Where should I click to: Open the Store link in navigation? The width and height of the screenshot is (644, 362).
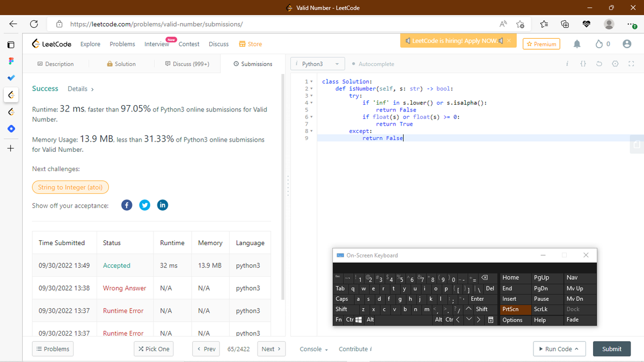pyautogui.click(x=250, y=44)
